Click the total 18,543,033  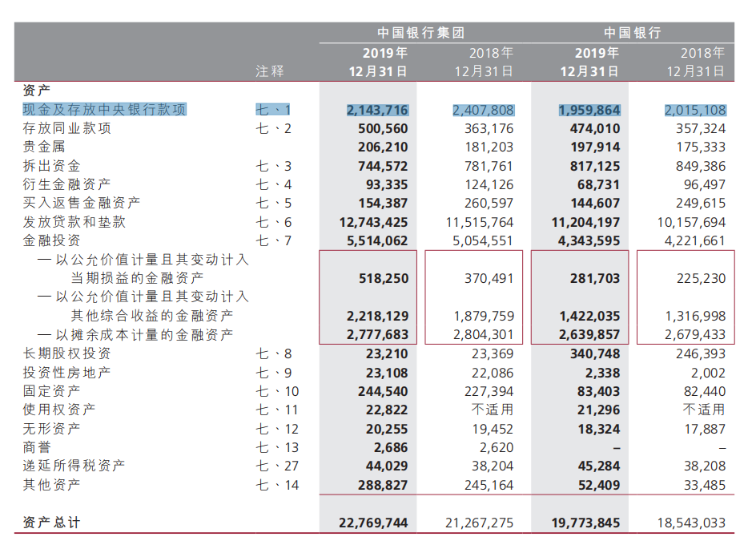click(x=691, y=523)
